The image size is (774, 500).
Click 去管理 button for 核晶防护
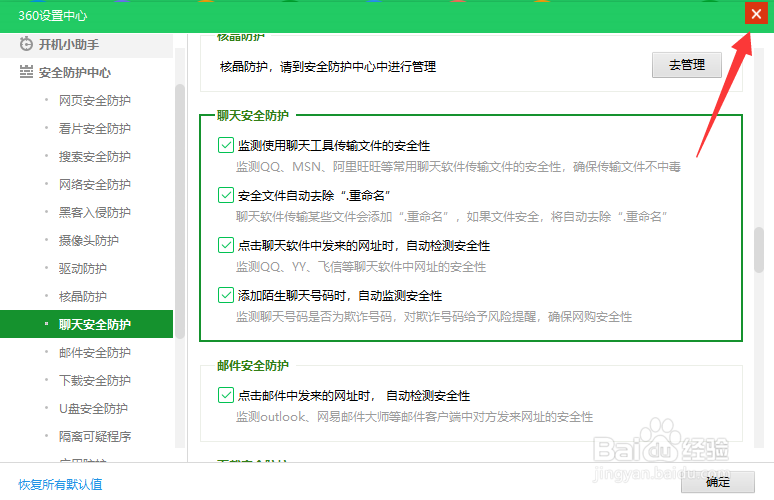click(x=687, y=65)
